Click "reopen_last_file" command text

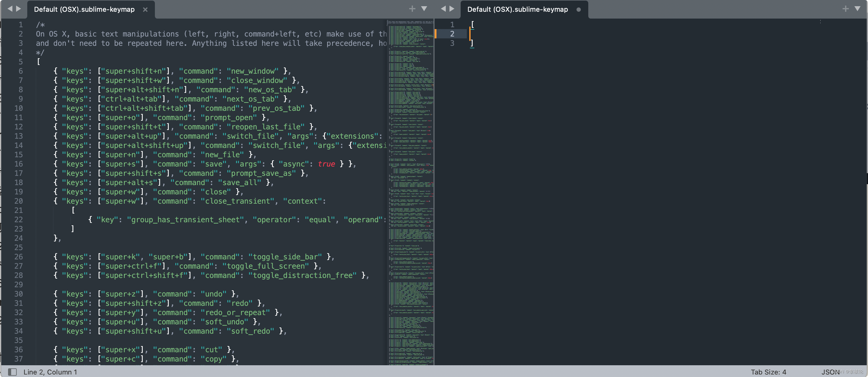tap(265, 127)
